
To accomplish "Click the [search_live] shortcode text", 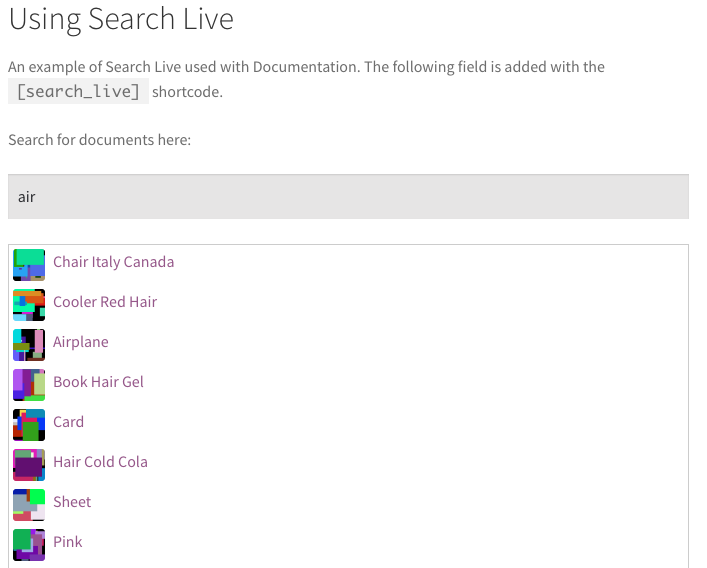I will point(78,91).
